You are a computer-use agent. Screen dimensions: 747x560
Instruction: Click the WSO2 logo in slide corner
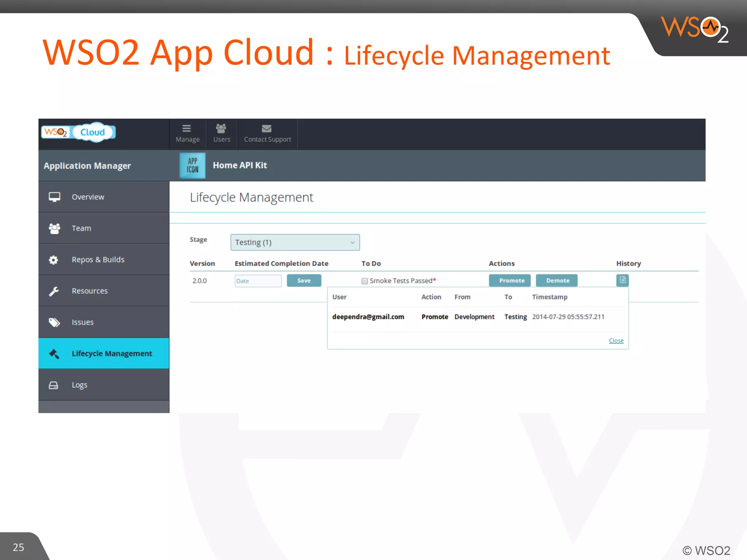click(694, 30)
